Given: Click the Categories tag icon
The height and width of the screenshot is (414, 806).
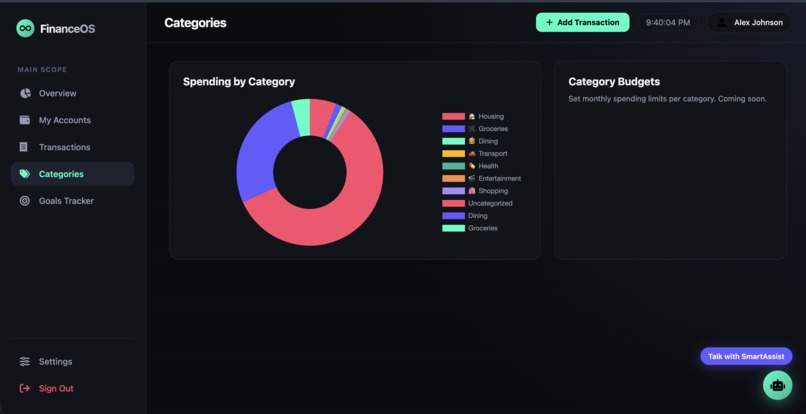Looking at the screenshot, I should coord(25,174).
